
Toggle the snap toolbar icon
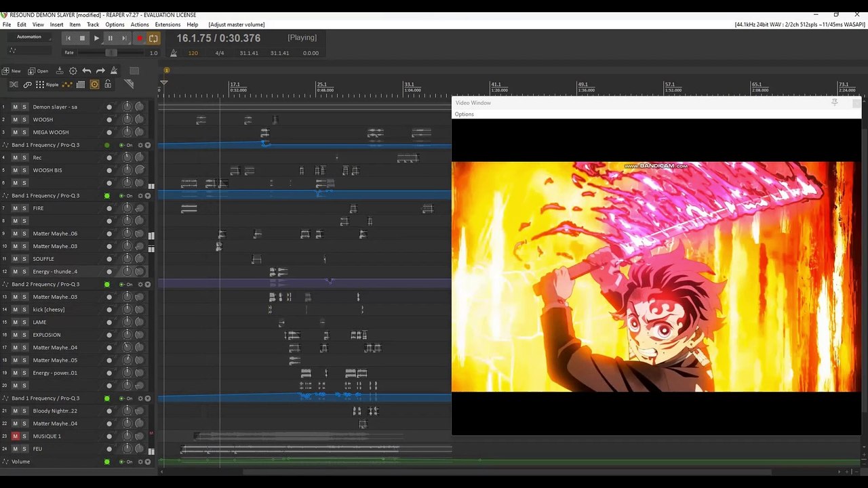coord(94,85)
